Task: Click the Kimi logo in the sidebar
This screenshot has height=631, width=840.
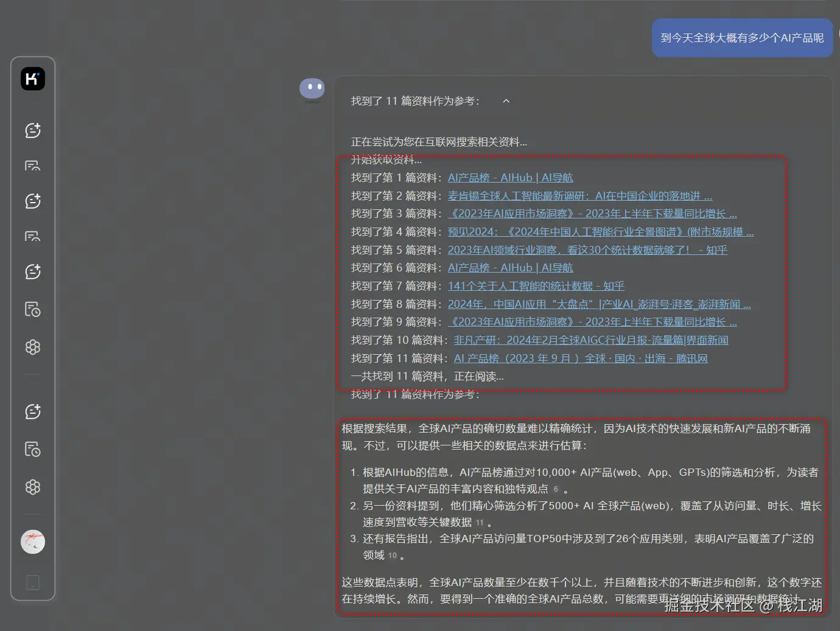Action: 33,78
